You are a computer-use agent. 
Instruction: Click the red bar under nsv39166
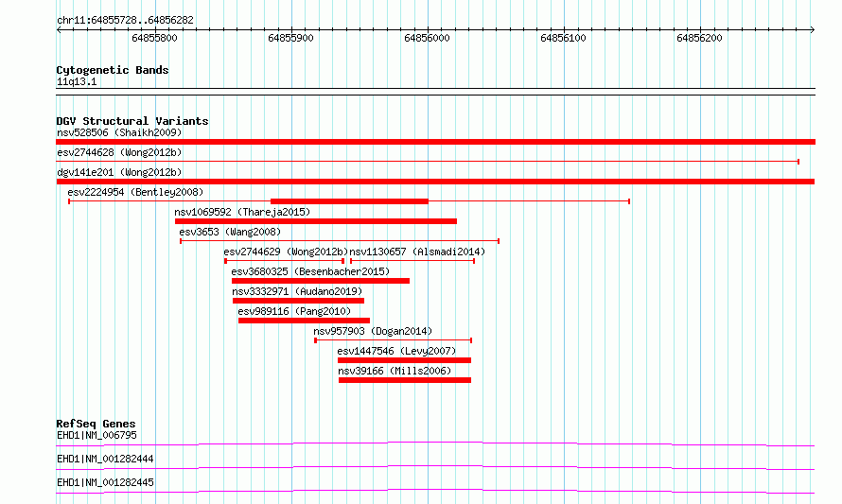click(405, 380)
